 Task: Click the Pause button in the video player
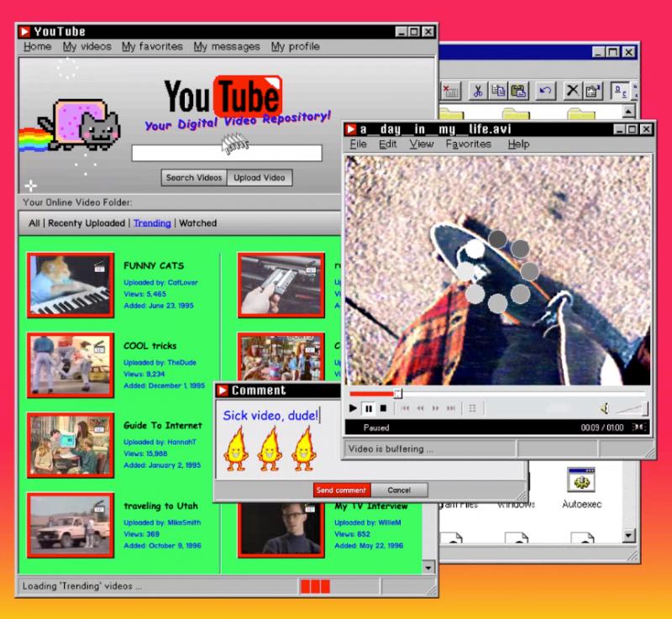tap(369, 409)
